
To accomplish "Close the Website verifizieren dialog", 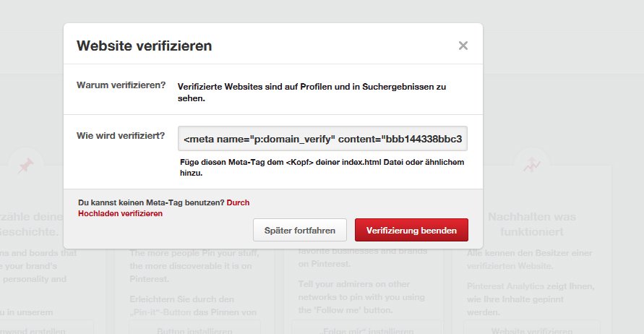I will (x=463, y=46).
